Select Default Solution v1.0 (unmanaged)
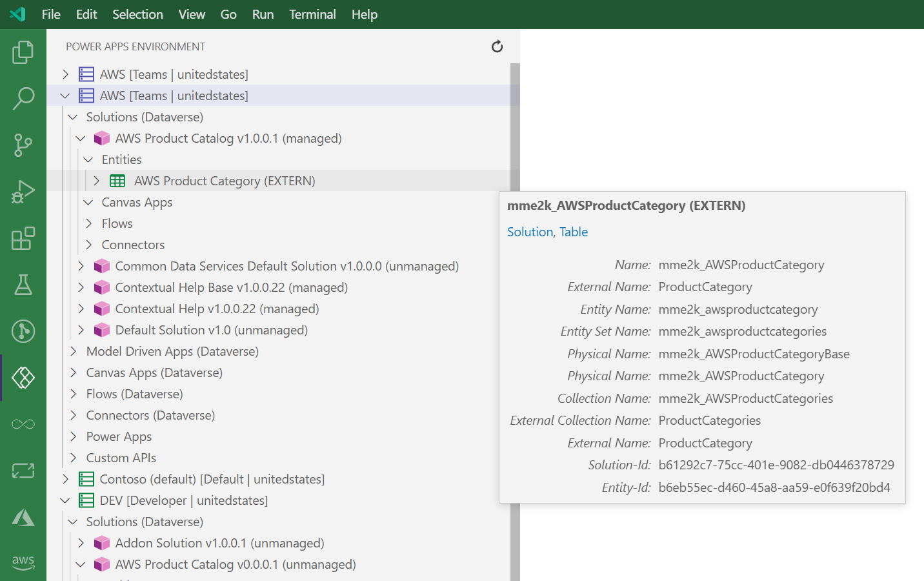This screenshot has width=924, height=581. pos(211,330)
